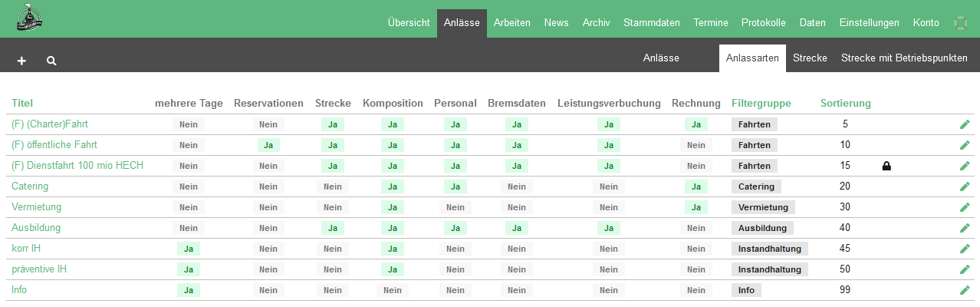The width and height of the screenshot is (980, 307).
Task: Open the Einstellungen menu item
Action: [869, 23]
